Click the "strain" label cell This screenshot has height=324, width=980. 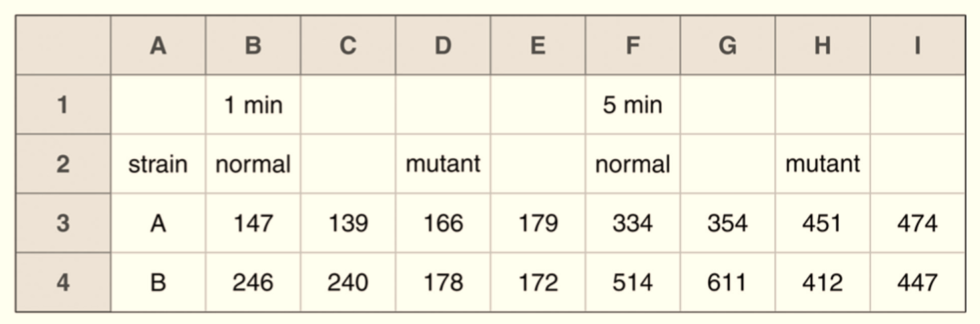158,164
